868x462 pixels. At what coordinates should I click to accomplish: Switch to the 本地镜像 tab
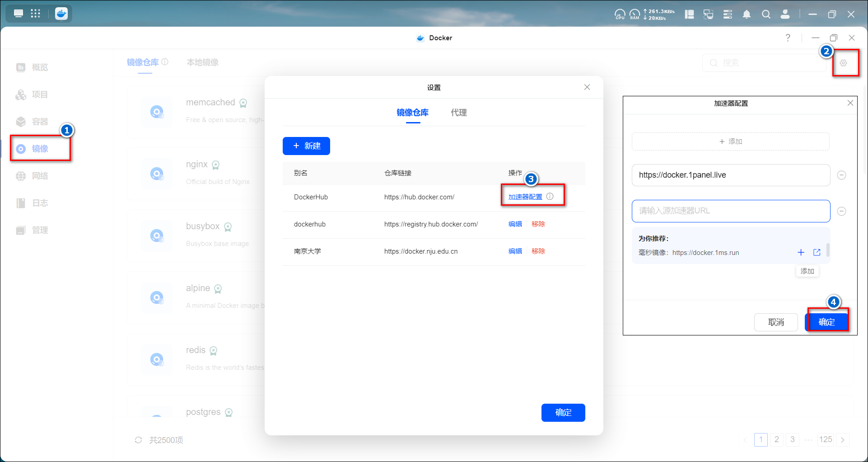202,62
